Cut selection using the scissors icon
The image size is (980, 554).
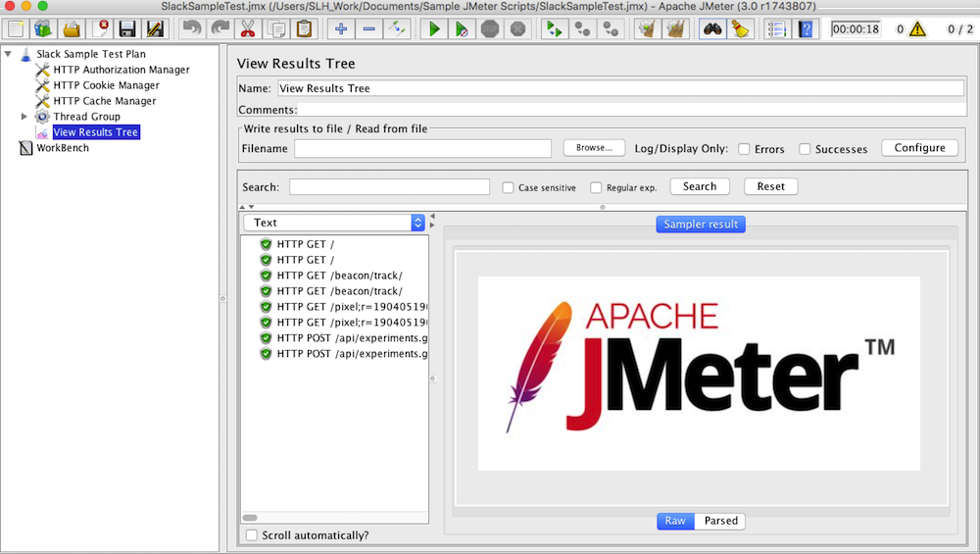[x=248, y=28]
